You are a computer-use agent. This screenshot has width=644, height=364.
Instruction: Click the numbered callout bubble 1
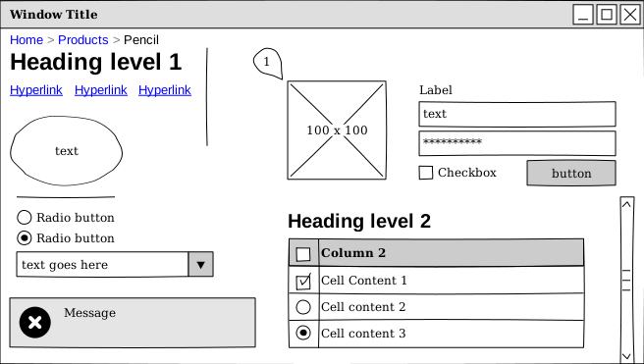[x=268, y=63]
